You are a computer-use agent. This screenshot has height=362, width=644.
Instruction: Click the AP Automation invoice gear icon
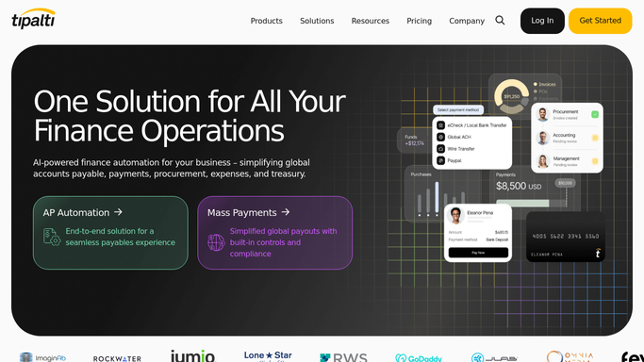tap(52, 237)
